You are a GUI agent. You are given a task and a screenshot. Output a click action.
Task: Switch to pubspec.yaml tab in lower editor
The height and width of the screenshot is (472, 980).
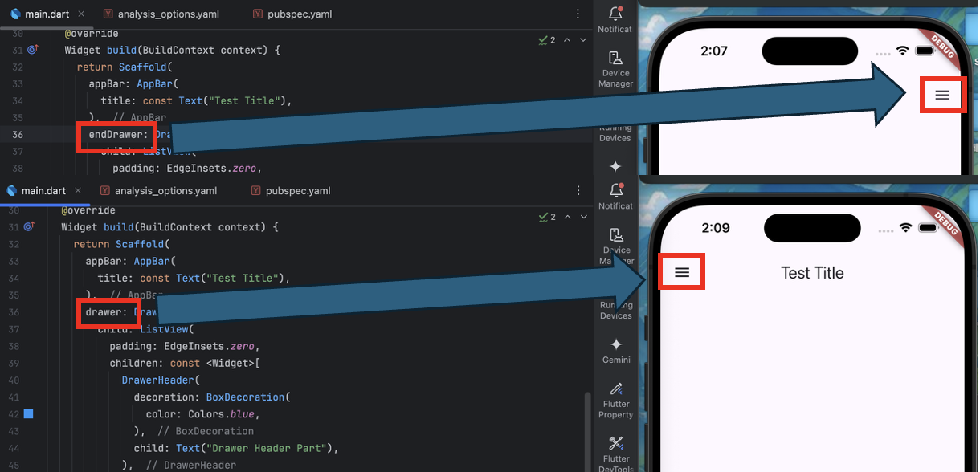(291, 191)
